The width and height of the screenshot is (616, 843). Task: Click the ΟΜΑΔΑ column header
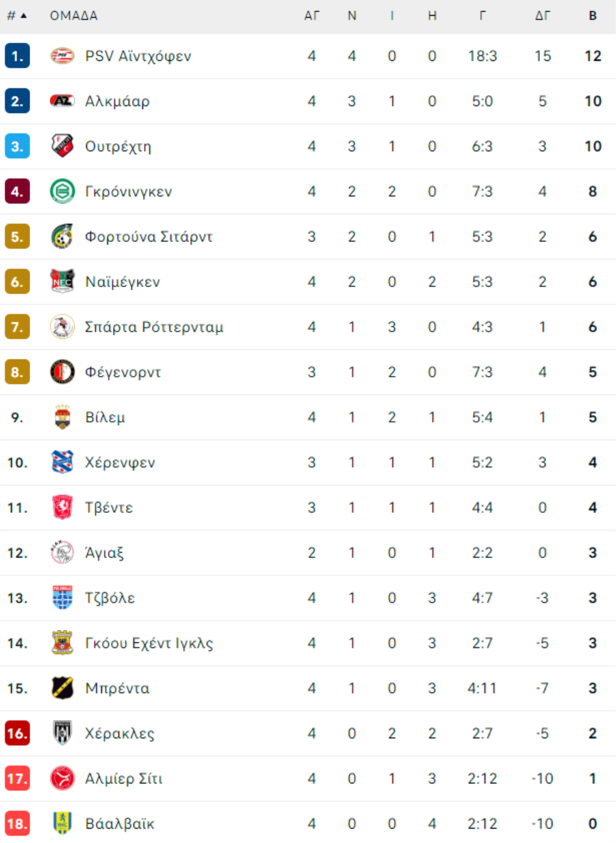74,16
